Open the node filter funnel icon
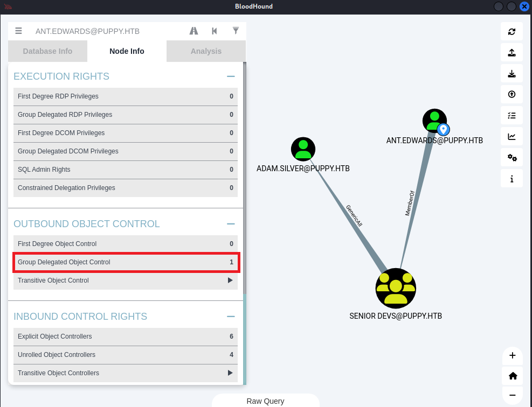532x407 pixels. click(236, 31)
